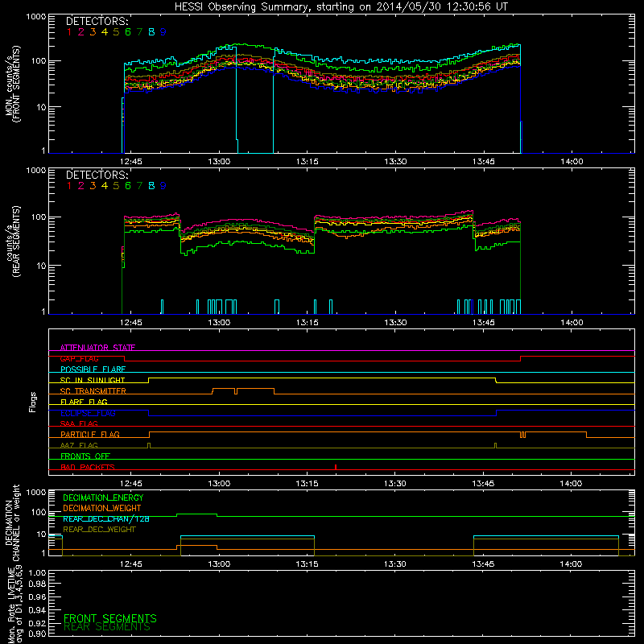Select cyan detector 8 in rear segments legend
The width and height of the screenshot is (644, 644).
tap(151, 186)
